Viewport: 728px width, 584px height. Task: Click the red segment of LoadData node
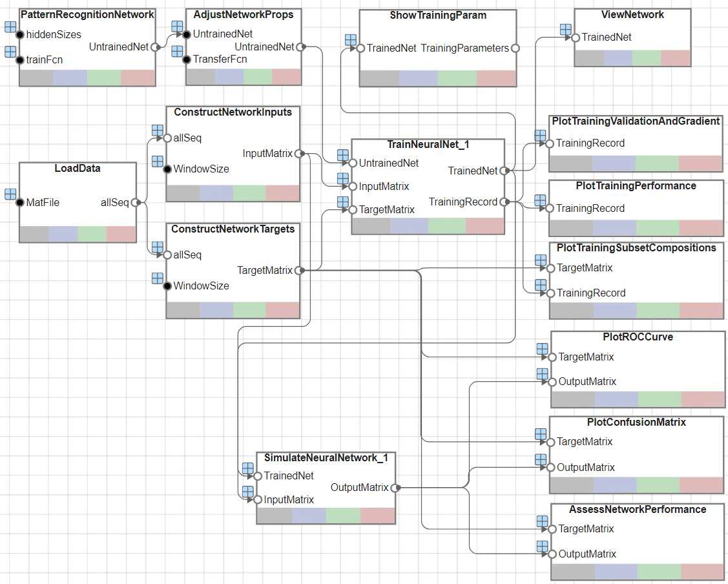coord(121,235)
